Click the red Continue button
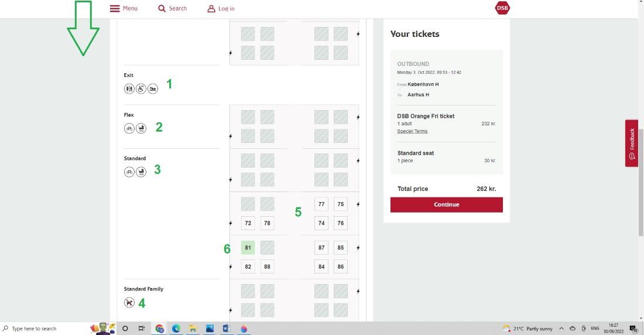Screen dimensions: 644x335 447,205
